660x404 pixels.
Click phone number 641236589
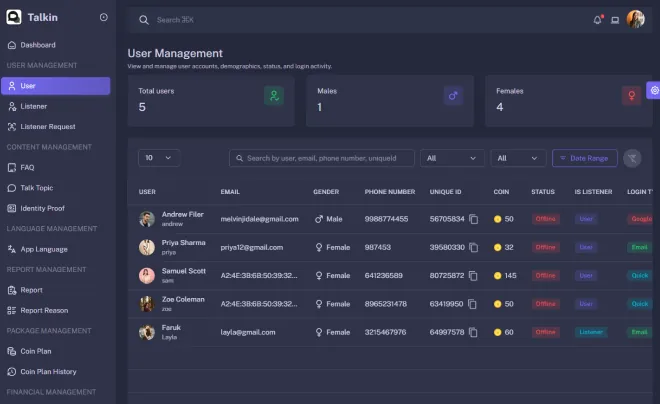pyautogui.click(x=383, y=276)
